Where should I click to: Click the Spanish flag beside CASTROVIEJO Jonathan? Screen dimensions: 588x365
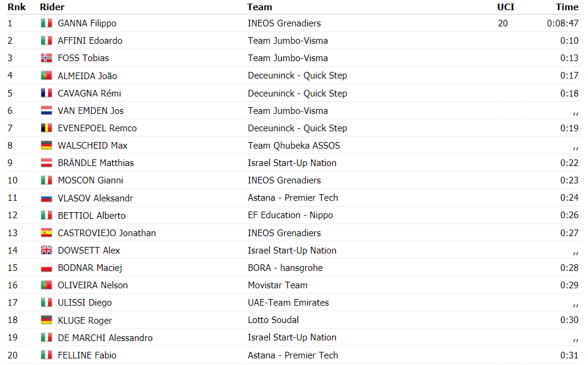(47, 233)
